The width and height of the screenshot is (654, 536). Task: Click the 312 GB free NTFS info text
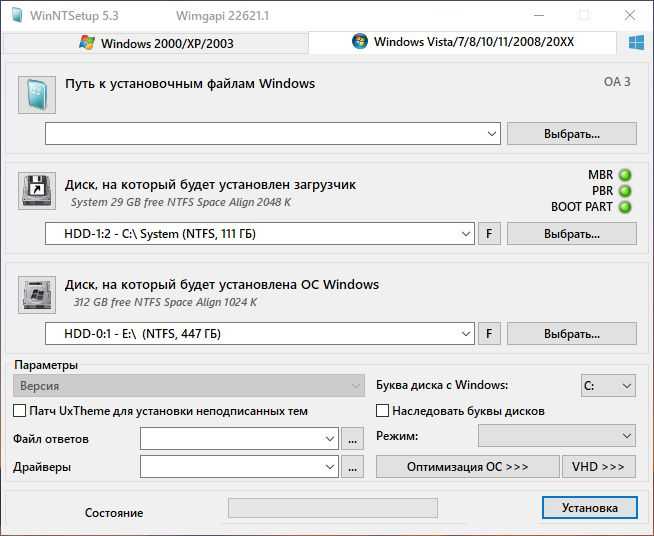(x=165, y=302)
